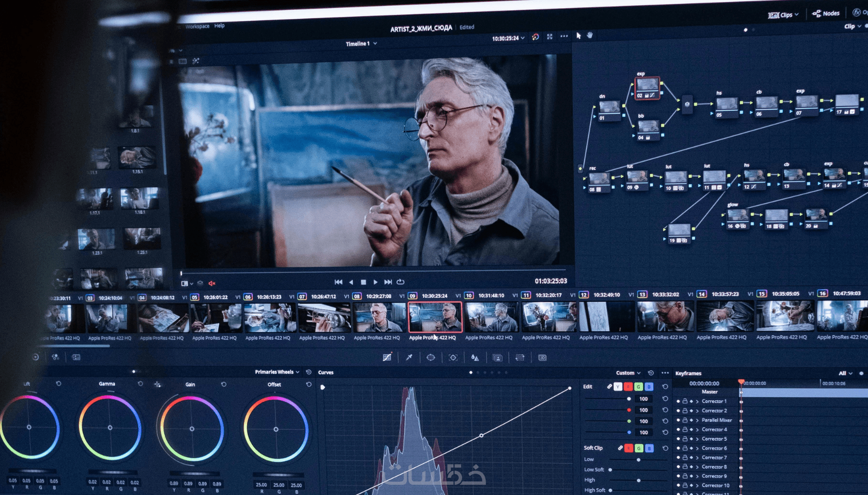The height and width of the screenshot is (495, 868).
Task: Toggle the Soft Clip gang link
Action: coord(620,448)
